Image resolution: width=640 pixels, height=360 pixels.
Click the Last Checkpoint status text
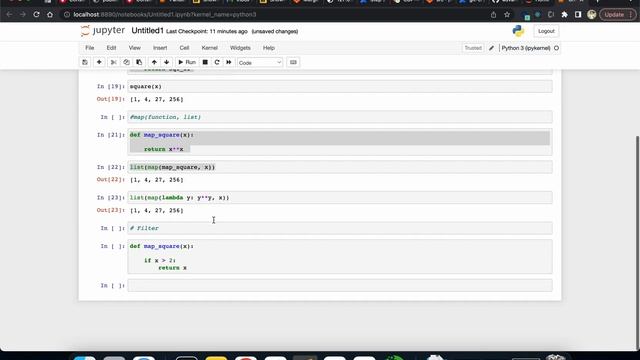[x=207, y=31]
